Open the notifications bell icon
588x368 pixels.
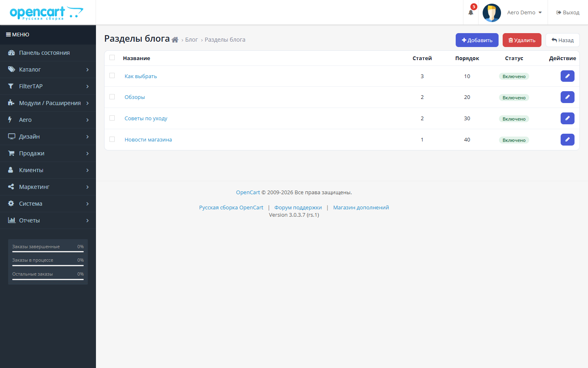(471, 13)
